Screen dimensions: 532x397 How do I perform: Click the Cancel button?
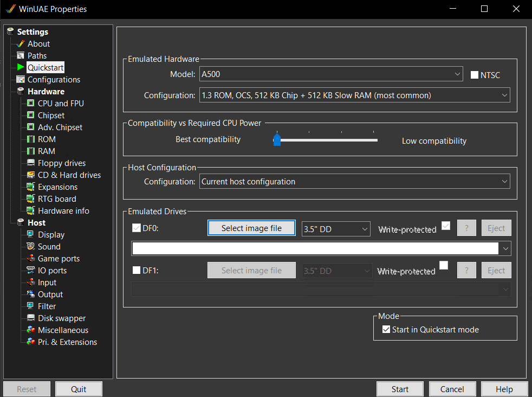[x=452, y=389]
